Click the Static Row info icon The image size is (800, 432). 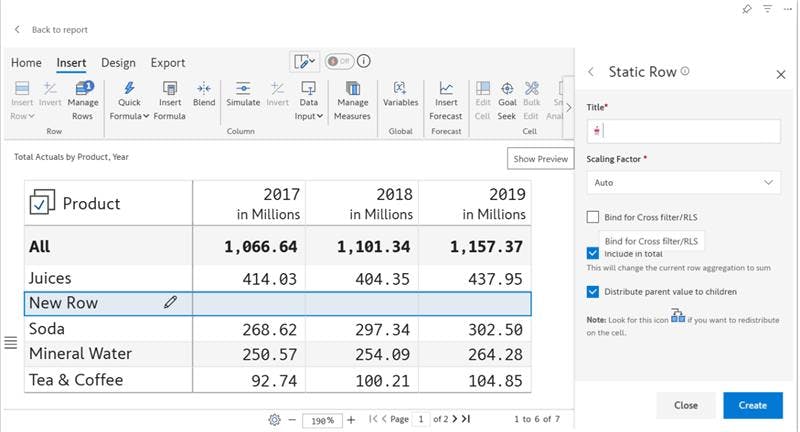point(685,71)
